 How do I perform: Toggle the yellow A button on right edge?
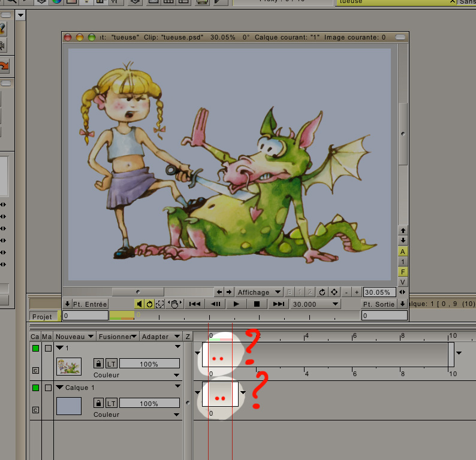point(402,252)
